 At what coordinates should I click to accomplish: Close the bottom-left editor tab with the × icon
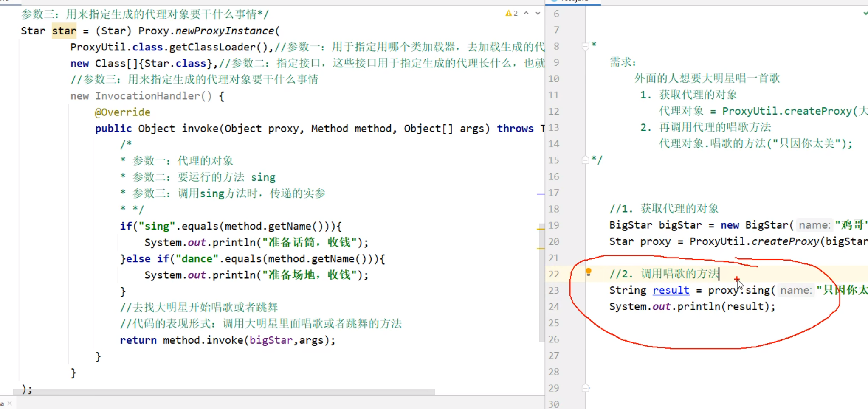click(x=11, y=403)
